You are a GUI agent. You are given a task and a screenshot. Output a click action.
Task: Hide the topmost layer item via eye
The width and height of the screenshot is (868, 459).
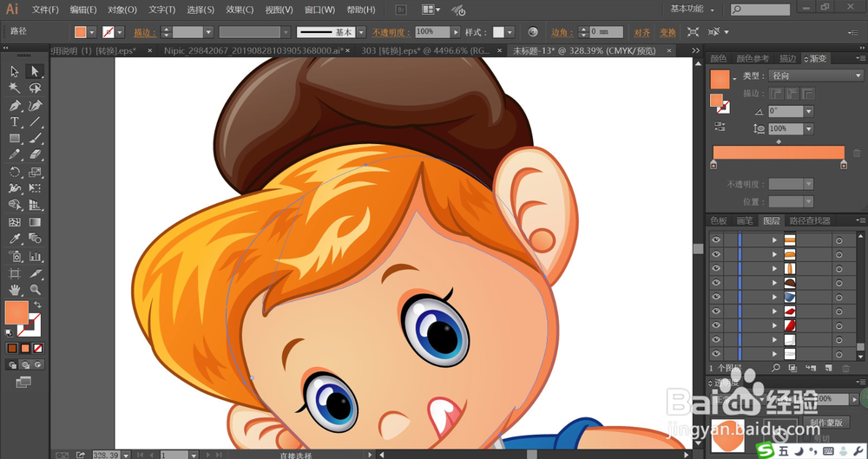click(716, 239)
